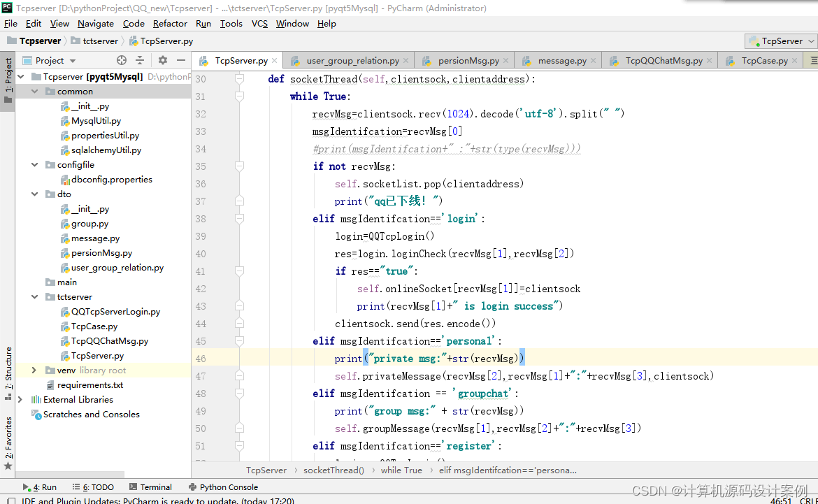This screenshot has width=818, height=504.
Task: Open the Terminal tool window
Action: 151,487
